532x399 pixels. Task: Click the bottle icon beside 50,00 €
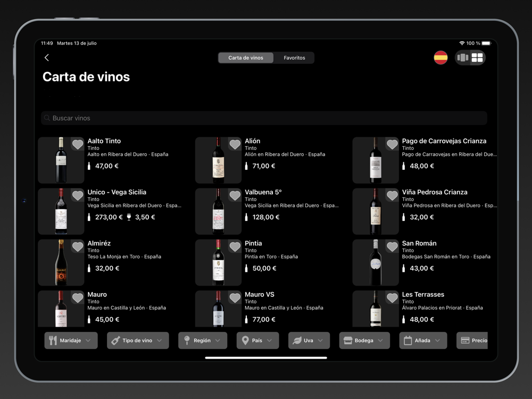click(x=246, y=268)
